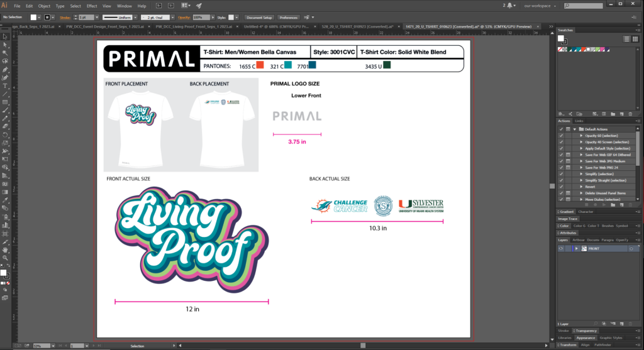
Task: Select the Hand tool
Action: click(5, 249)
